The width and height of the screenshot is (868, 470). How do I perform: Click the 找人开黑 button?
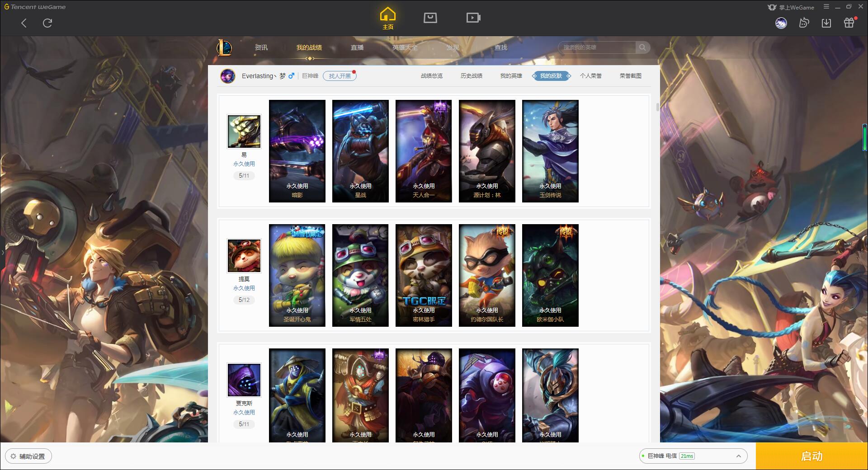click(x=340, y=76)
